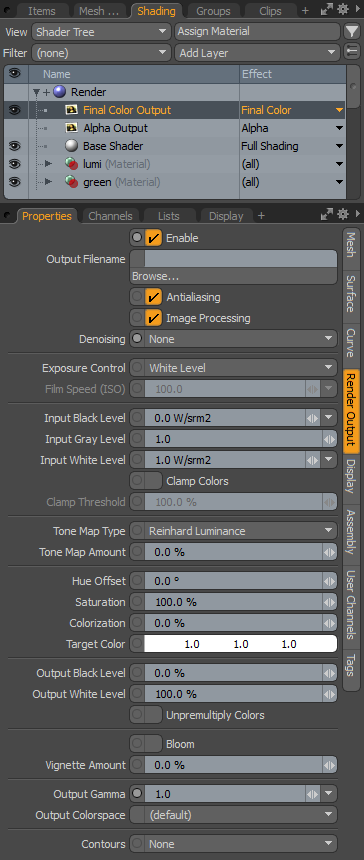364x860 pixels.
Task: Open the shader tree filter funnel options
Action: coord(351,32)
